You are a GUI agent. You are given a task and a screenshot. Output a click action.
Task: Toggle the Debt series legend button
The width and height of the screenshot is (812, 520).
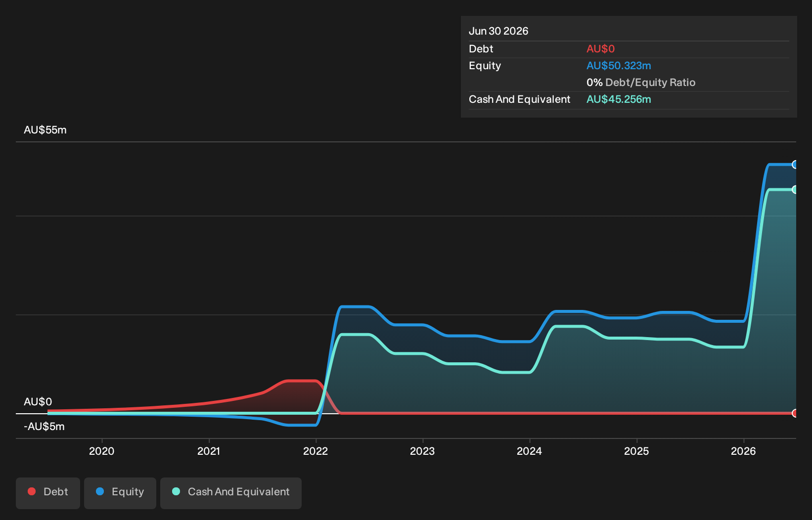point(48,493)
